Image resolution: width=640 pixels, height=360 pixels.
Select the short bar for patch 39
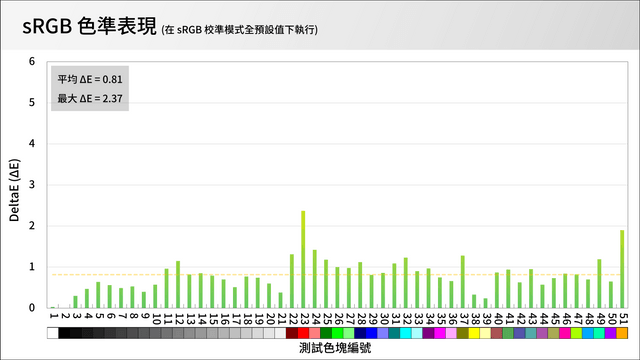click(x=485, y=303)
